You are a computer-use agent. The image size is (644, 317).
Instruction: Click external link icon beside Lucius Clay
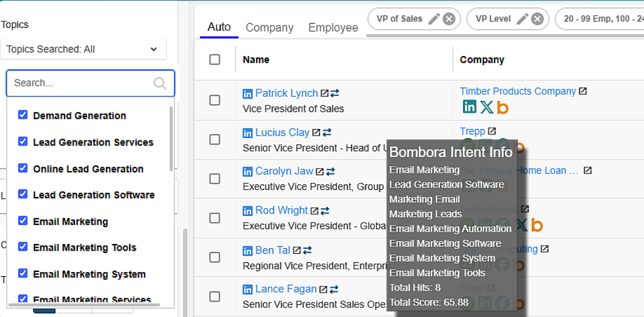[316, 133]
